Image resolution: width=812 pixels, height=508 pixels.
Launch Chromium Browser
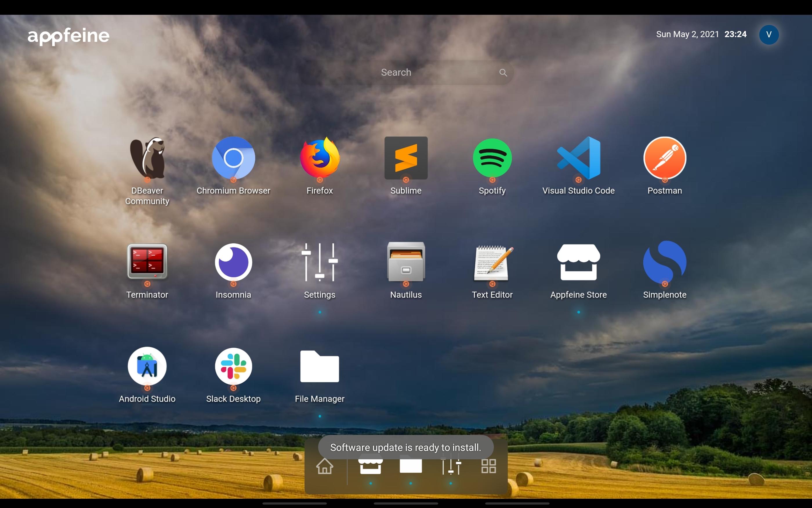pos(233,158)
